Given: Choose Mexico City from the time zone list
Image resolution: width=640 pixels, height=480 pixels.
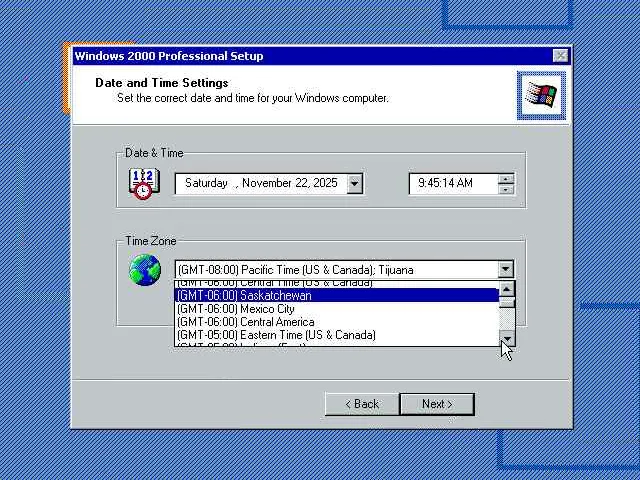Looking at the screenshot, I should 336,309.
